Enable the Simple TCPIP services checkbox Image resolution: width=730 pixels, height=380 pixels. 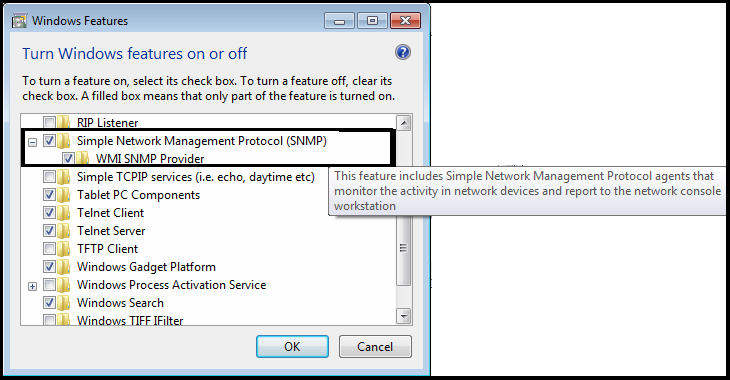(x=49, y=176)
